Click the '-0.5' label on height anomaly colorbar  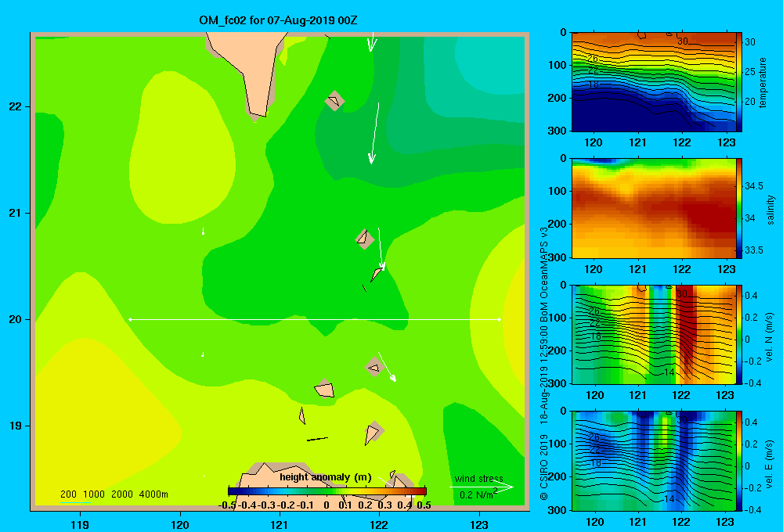[227, 505]
